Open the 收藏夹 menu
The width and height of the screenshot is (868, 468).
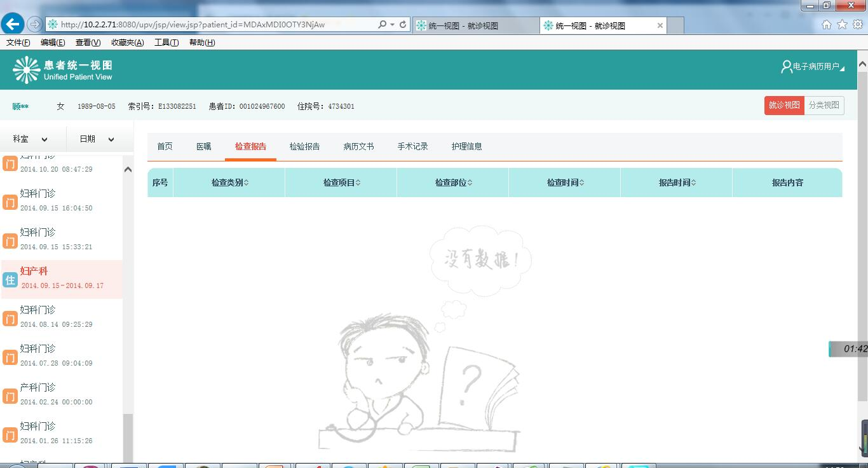[127, 43]
